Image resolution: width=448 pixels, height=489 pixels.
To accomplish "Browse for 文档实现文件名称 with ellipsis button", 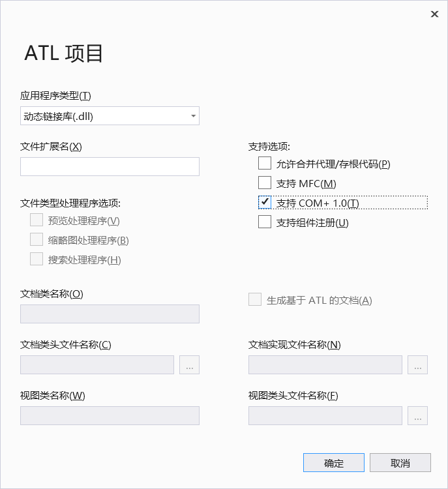I will (x=417, y=365).
